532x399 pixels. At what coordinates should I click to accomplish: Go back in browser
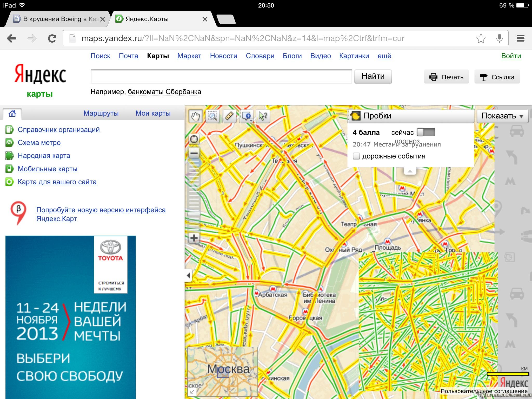point(12,38)
